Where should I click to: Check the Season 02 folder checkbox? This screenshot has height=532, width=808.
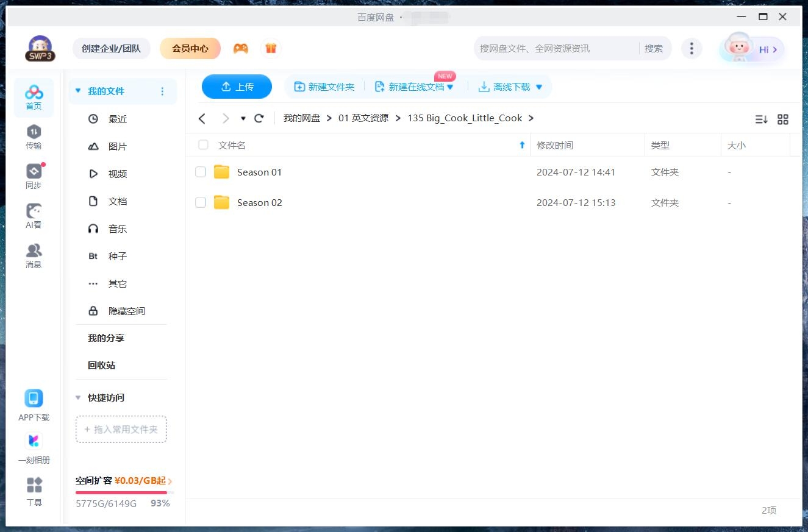[x=201, y=202]
